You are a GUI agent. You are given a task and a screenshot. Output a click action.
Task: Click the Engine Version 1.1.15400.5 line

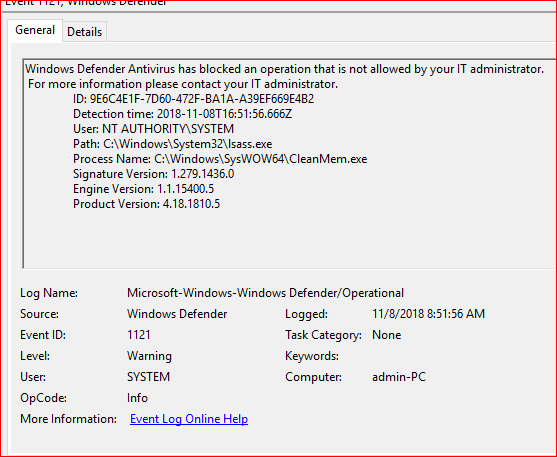(x=144, y=189)
